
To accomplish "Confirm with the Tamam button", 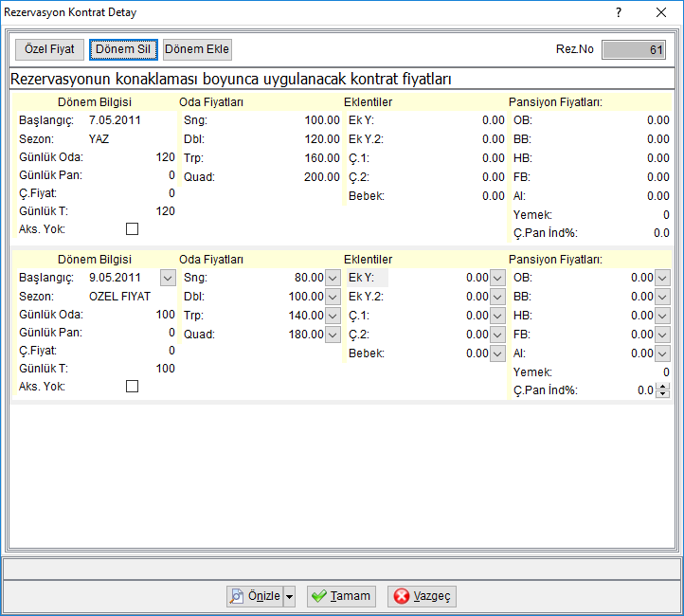I will point(341,596).
